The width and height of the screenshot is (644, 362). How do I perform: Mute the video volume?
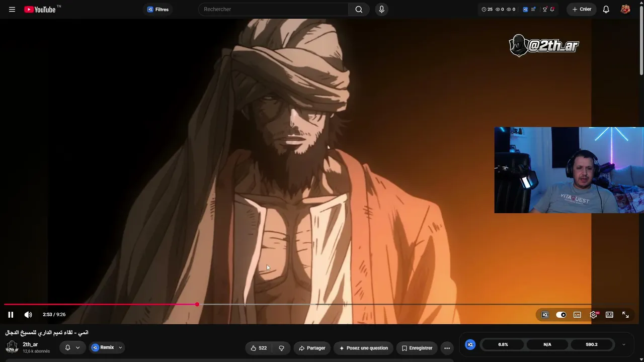[28, 315]
